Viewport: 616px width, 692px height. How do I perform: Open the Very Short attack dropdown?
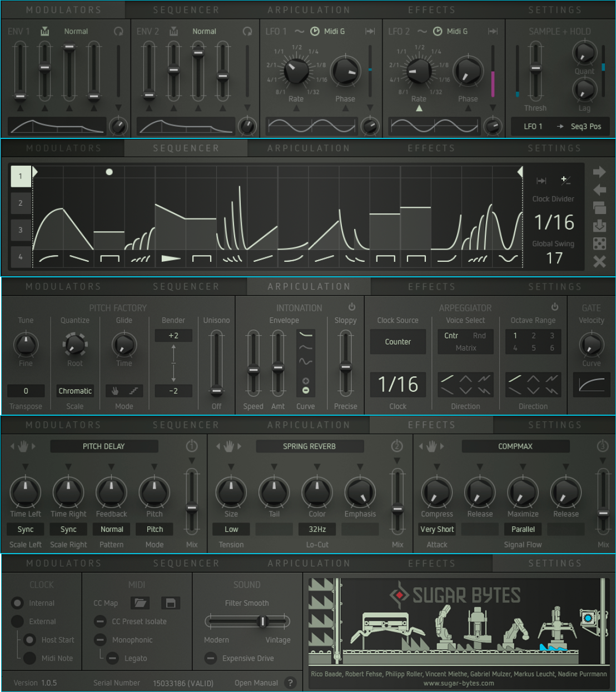point(437,529)
